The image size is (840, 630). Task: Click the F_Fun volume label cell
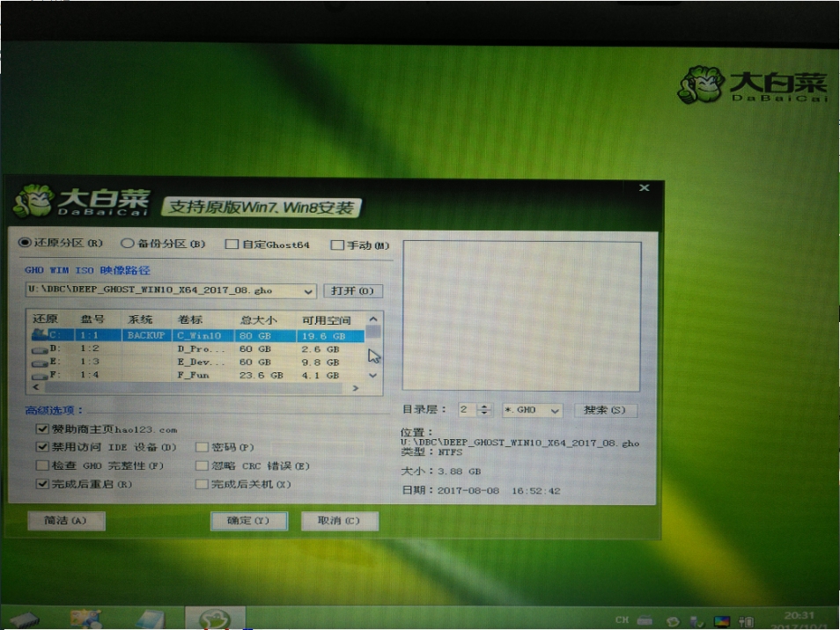(x=194, y=375)
